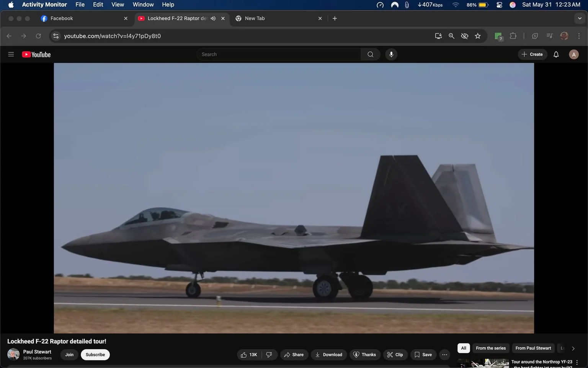Select the From the series chip
Image resolution: width=588 pixels, height=368 pixels.
point(491,348)
